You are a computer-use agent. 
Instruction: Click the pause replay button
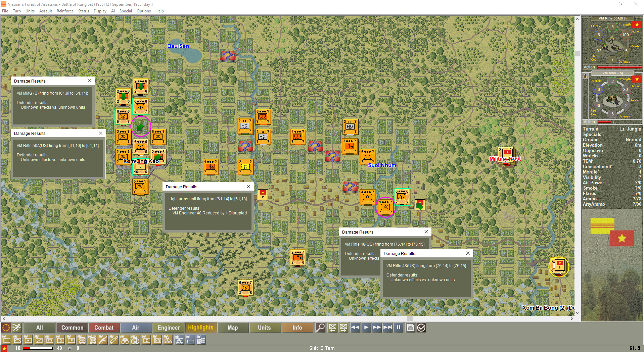[398, 328]
